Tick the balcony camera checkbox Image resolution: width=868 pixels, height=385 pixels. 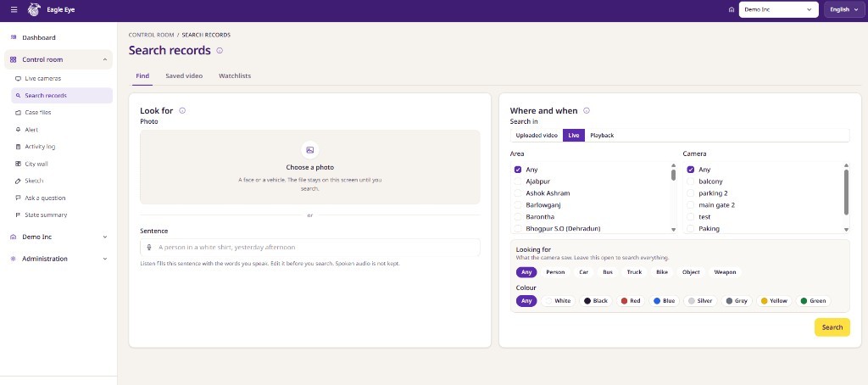pos(690,181)
